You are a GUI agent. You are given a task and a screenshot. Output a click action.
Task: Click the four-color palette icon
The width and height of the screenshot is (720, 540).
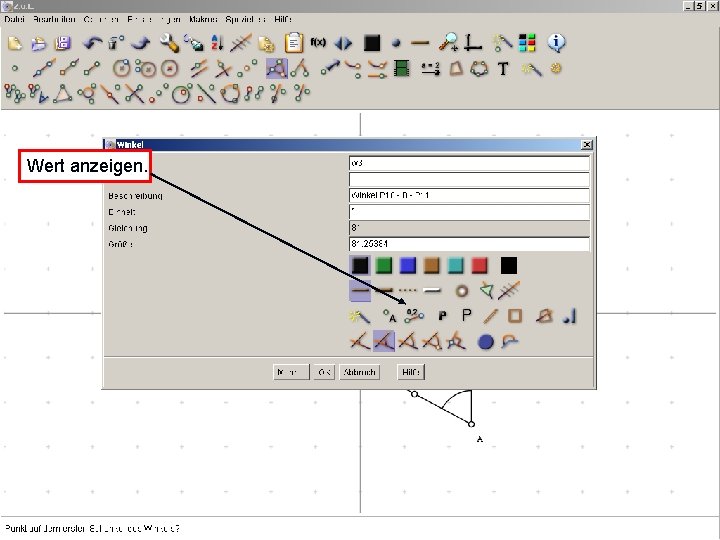point(527,43)
